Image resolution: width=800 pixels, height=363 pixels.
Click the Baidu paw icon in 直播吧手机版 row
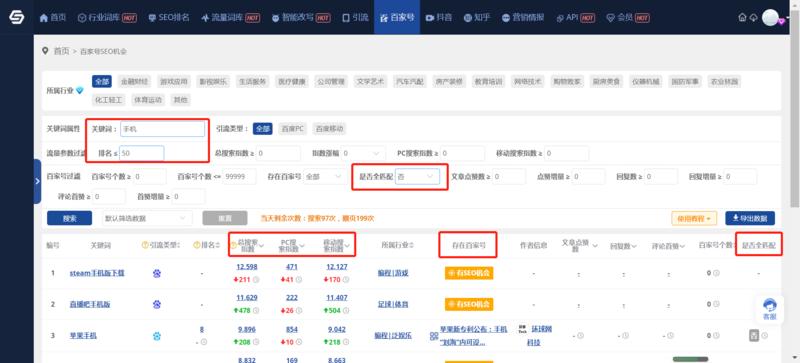pyautogui.click(x=157, y=304)
